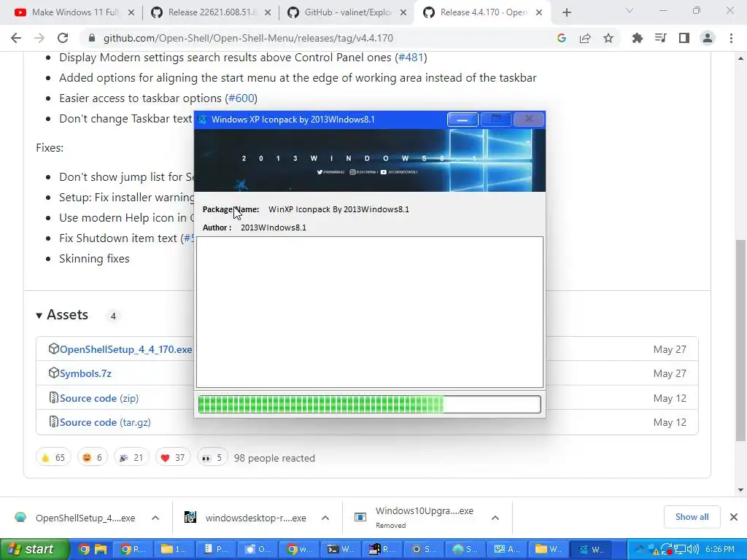This screenshot has height=560, width=747.
Task: Bookmark this page with the star icon
Action: 608,38
